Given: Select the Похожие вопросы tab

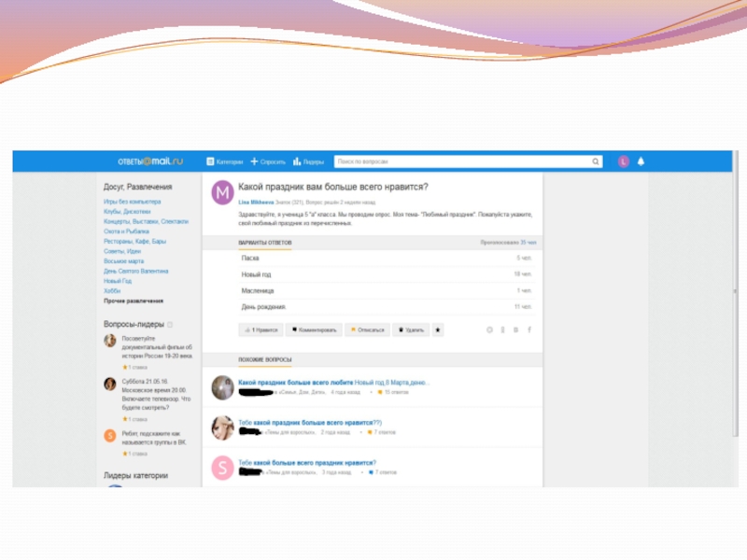Looking at the screenshot, I should [x=265, y=360].
